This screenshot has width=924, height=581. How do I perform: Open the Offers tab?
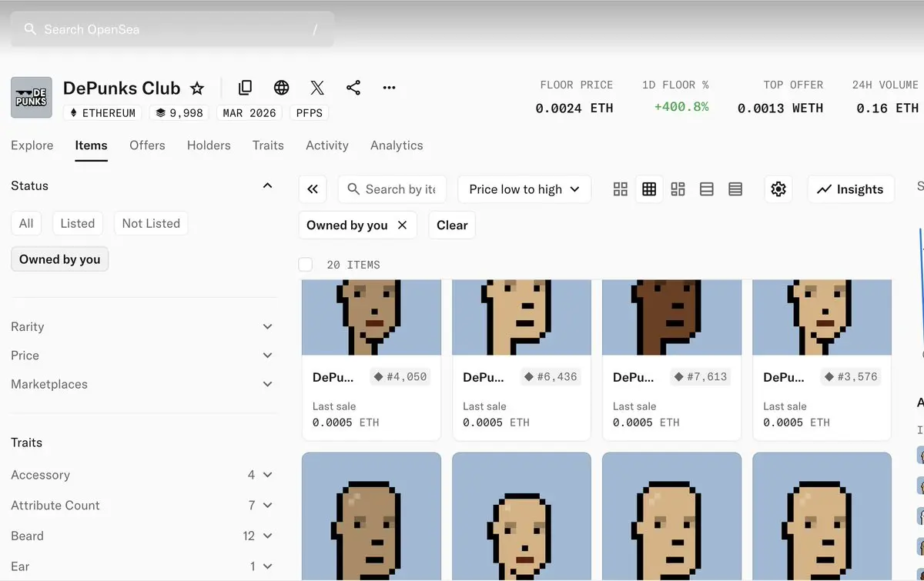(x=147, y=145)
